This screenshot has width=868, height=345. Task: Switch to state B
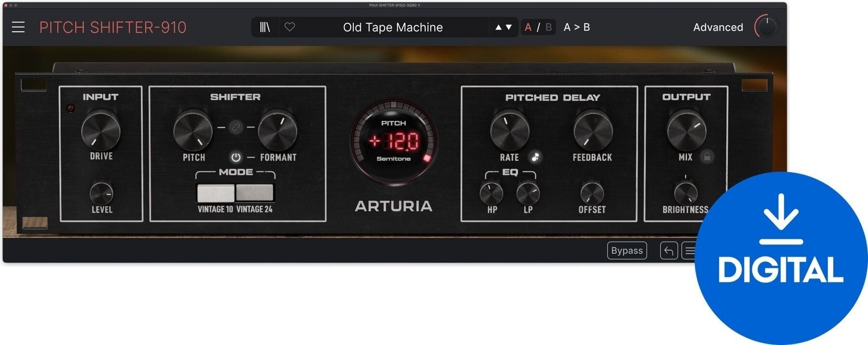(x=548, y=27)
